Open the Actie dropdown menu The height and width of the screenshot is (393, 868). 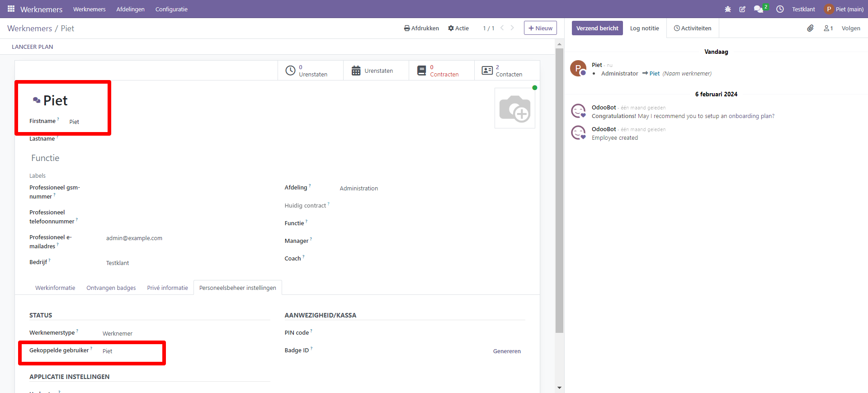click(458, 28)
